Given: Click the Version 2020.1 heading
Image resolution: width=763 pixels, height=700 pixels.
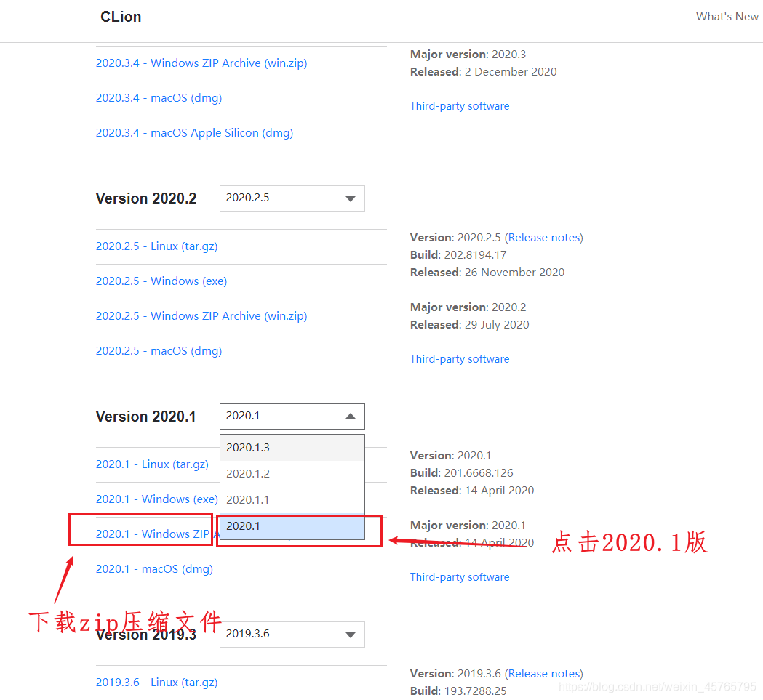Looking at the screenshot, I should (x=145, y=417).
